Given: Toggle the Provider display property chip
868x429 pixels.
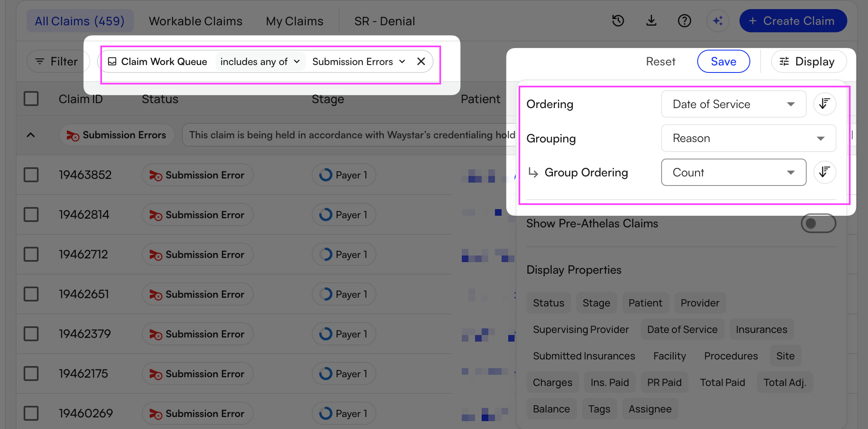Looking at the screenshot, I should [x=700, y=303].
